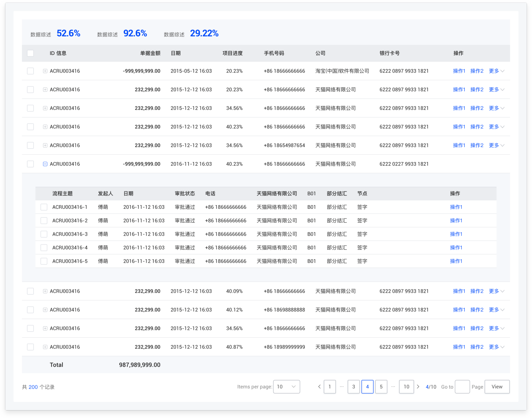Image resolution: width=532 pixels, height=418 pixels.
Task: Click the Total value 987,989,999.00
Action: pyautogui.click(x=140, y=365)
